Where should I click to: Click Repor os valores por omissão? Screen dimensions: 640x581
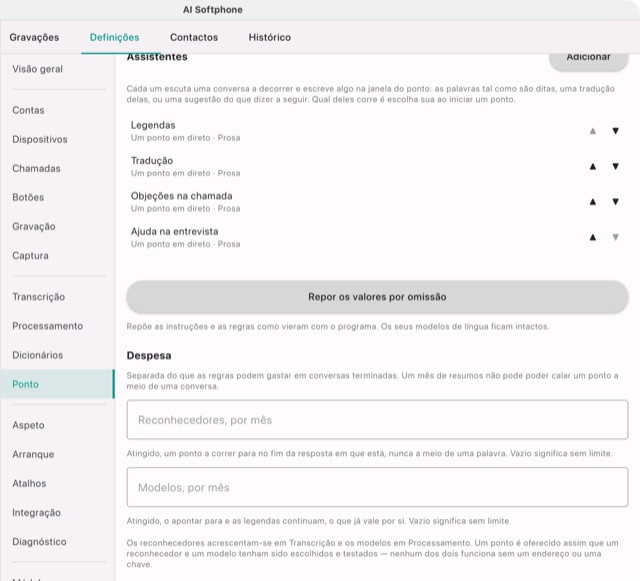pos(377,297)
